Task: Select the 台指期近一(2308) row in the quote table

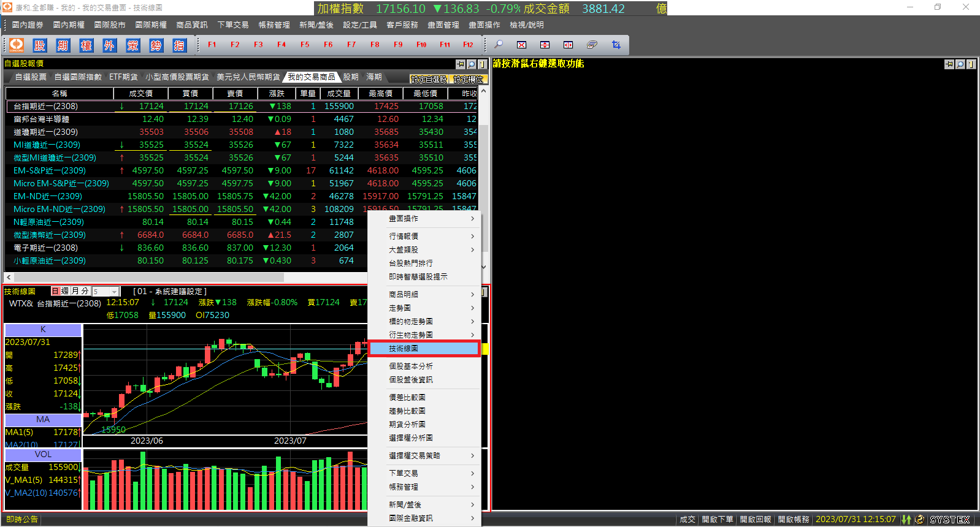Action: (x=242, y=107)
